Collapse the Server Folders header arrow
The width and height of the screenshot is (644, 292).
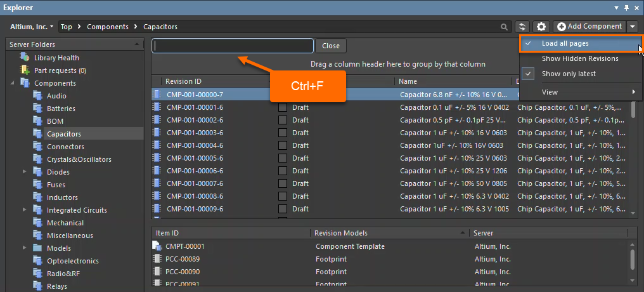(136, 44)
